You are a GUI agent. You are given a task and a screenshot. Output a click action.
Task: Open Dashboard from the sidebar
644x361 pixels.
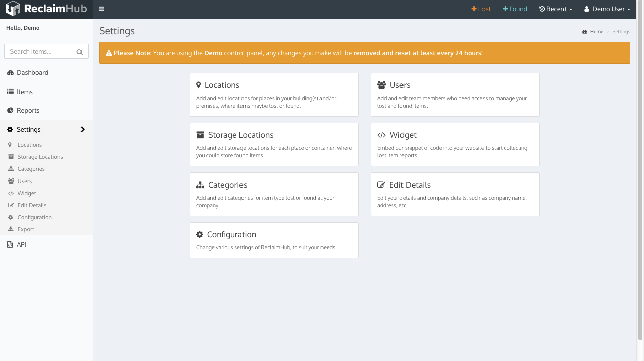(46, 73)
